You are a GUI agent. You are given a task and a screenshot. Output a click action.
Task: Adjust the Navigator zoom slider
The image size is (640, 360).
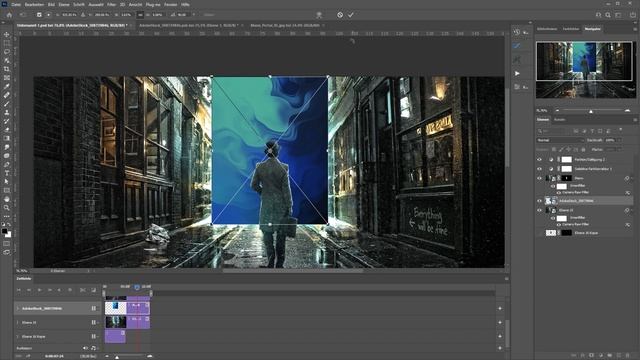click(x=591, y=111)
